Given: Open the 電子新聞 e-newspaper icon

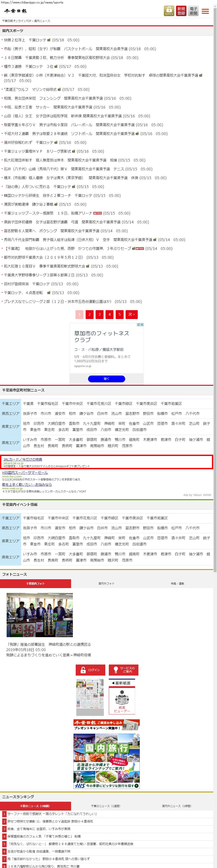Looking at the screenshot, I should point(193,11).
